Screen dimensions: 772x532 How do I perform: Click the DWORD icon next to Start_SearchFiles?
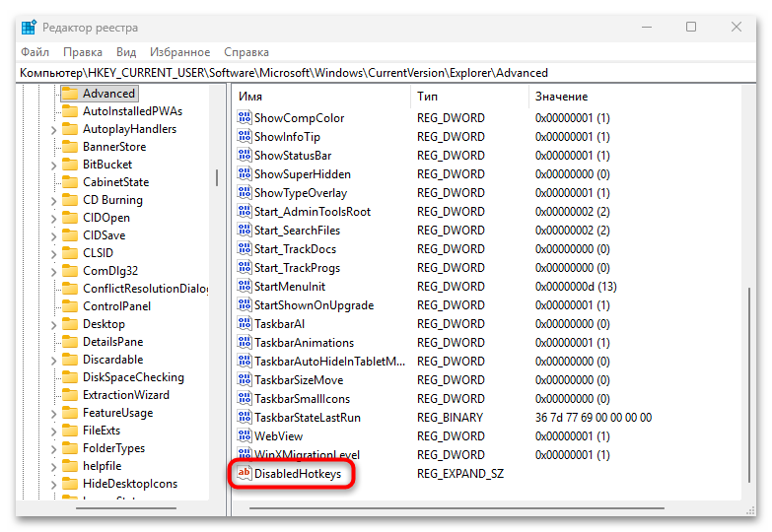[x=245, y=230]
